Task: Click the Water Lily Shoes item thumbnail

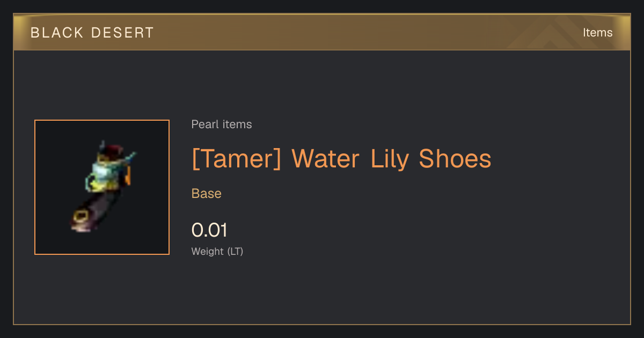Action: tap(102, 187)
